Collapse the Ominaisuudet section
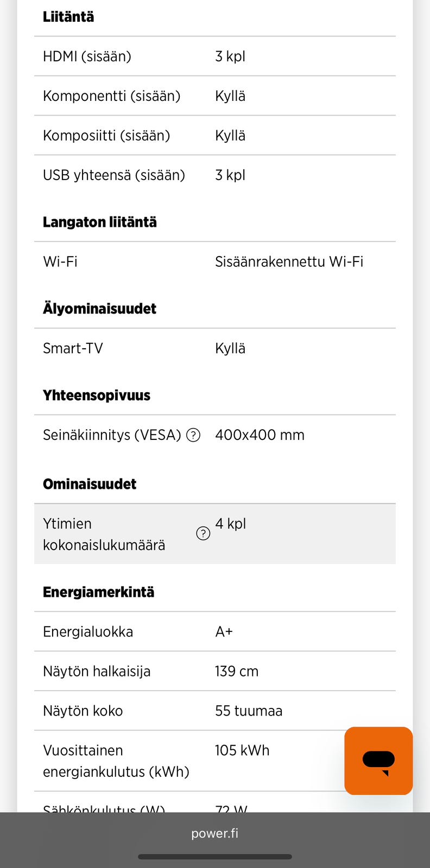Screen dimensions: 430x868 tap(90, 483)
